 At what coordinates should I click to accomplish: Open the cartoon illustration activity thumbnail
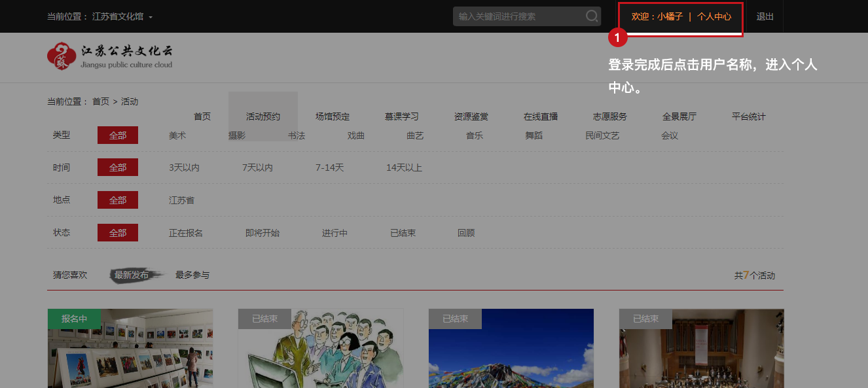(321, 348)
